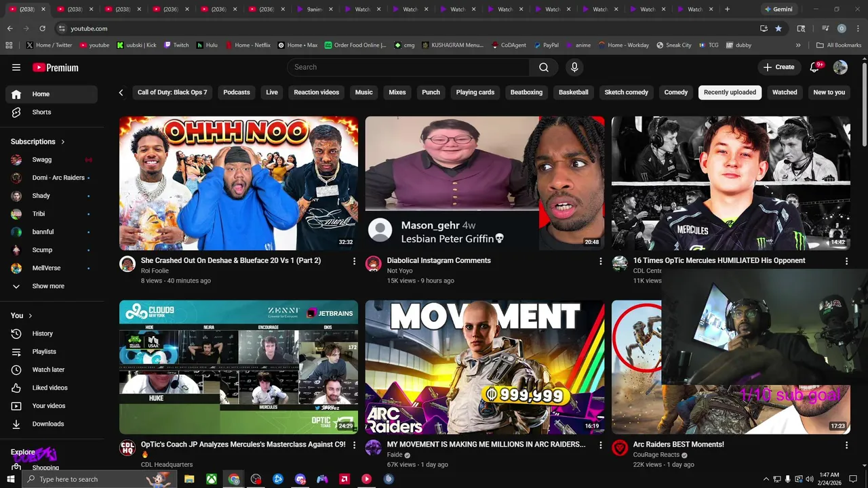Screen dimensions: 868x488
Task: Click the youtube.com address bar
Action: tap(407, 28)
